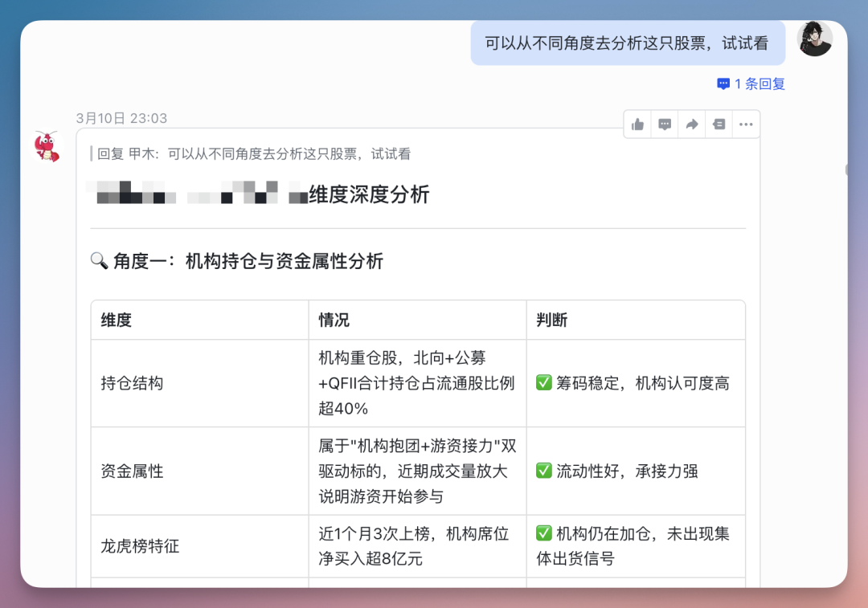Select the timestamp 3月10日 23:03

tap(121, 117)
